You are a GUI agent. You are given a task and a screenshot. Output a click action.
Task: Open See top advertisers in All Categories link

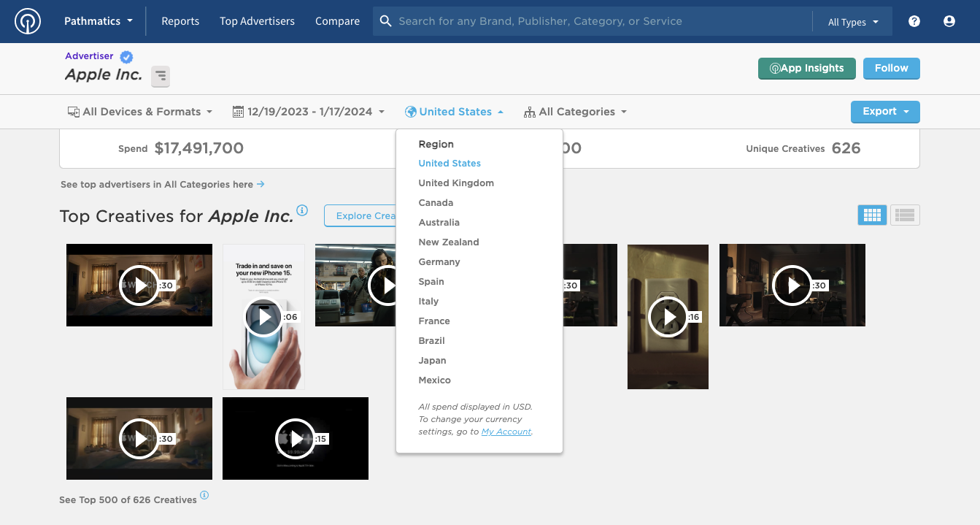pos(162,185)
